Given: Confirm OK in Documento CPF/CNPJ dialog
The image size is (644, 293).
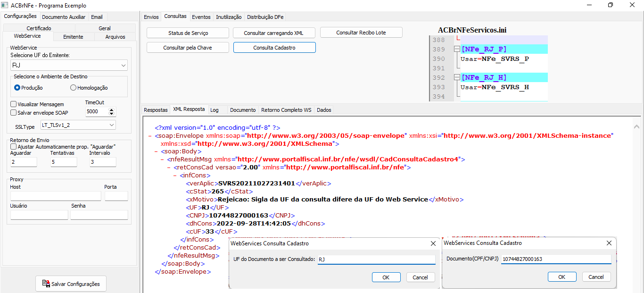Looking at the screenshot, I should point(561,277).
